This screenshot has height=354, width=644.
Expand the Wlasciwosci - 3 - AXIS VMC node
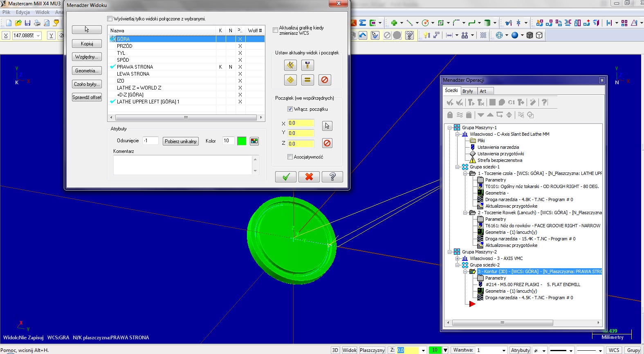click(x=458, y=258)
